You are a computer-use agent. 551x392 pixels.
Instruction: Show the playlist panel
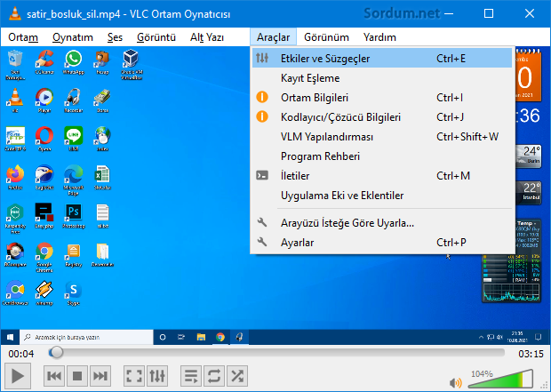pyautogui.click(x=191, y=376)
